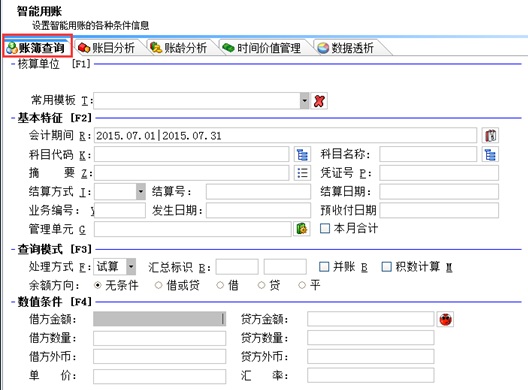Toggle the 并账 checkbox

pyautogui.click(x=324, y=267)
